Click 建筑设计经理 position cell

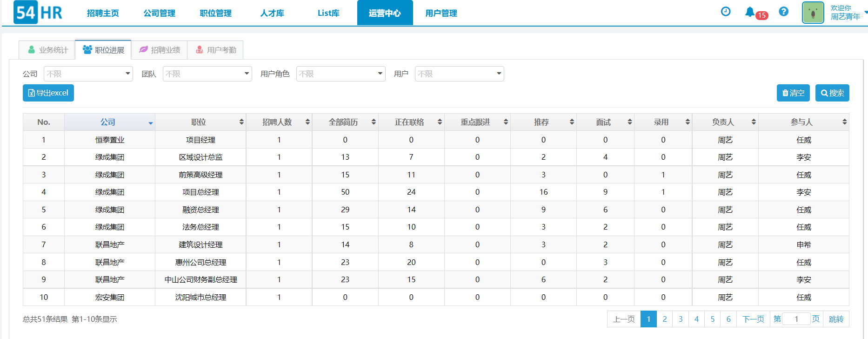(200, 244)
